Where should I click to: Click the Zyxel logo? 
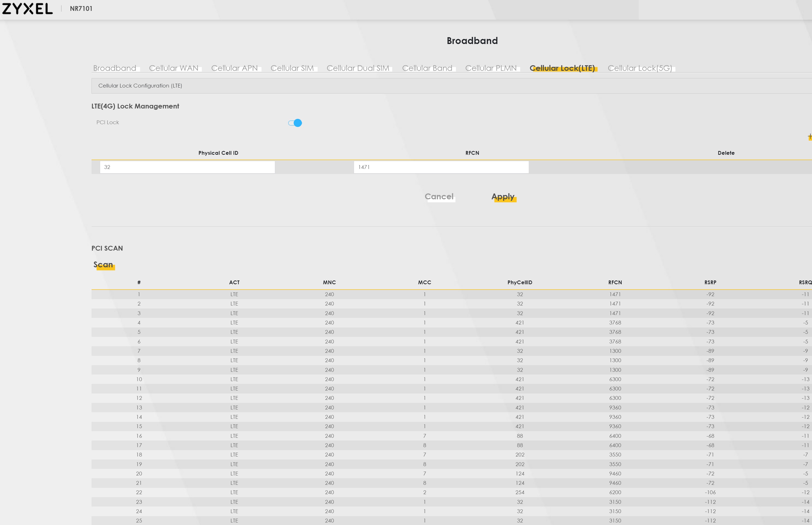(x=27, y=9)
